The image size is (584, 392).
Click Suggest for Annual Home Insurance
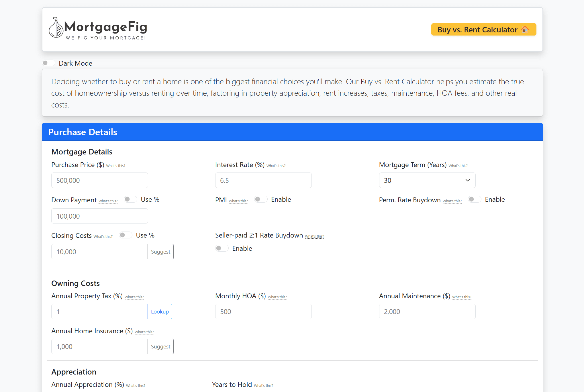[x=160, y=346]
